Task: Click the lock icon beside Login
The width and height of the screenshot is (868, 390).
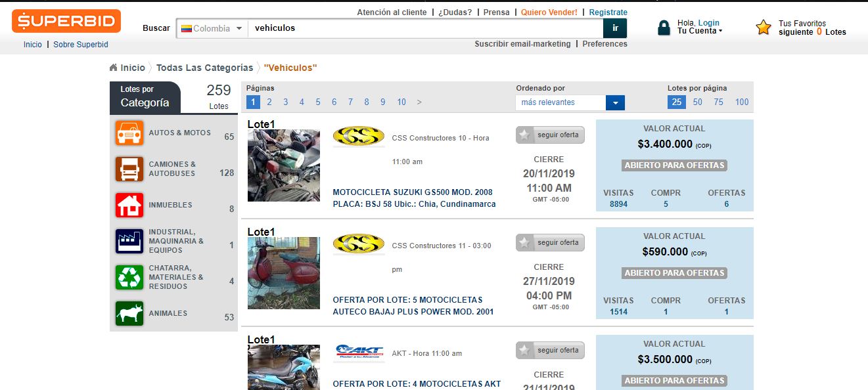Action: pyautogui.click(x=664, y=28)
